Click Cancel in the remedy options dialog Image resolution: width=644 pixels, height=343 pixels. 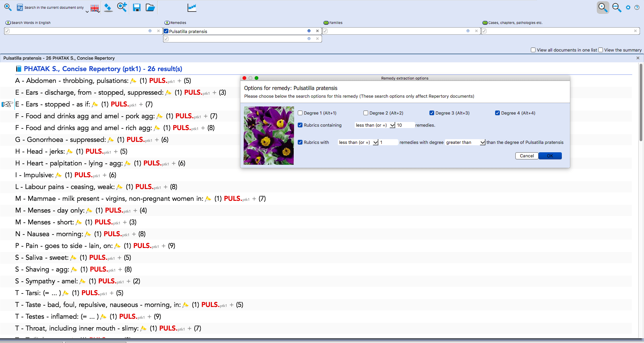pos(526,156)
